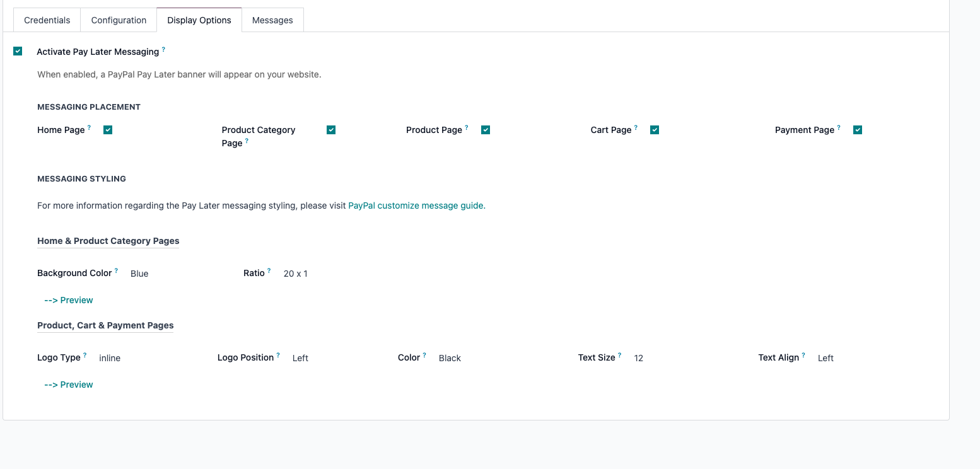Click help icon next to Product Category Page
980x469 pixels.
(247, 141)
